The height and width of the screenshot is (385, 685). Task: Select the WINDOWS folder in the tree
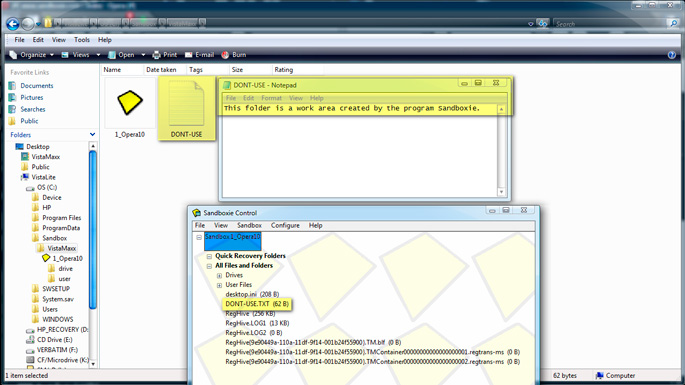[x=57, y=319]
